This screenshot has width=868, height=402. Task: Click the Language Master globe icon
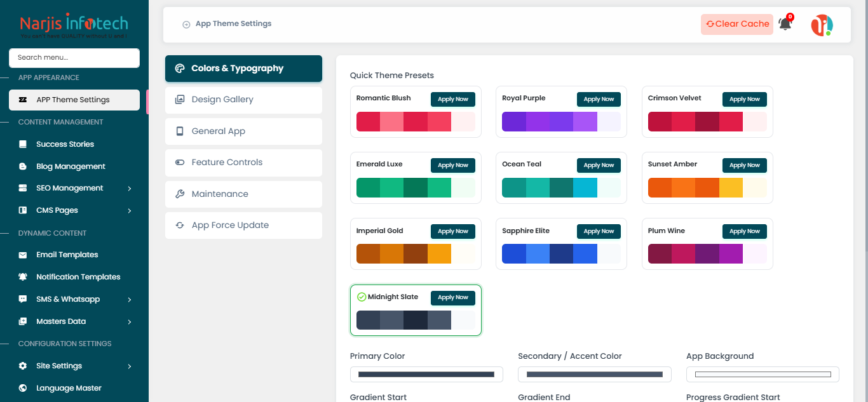(23, 388)
